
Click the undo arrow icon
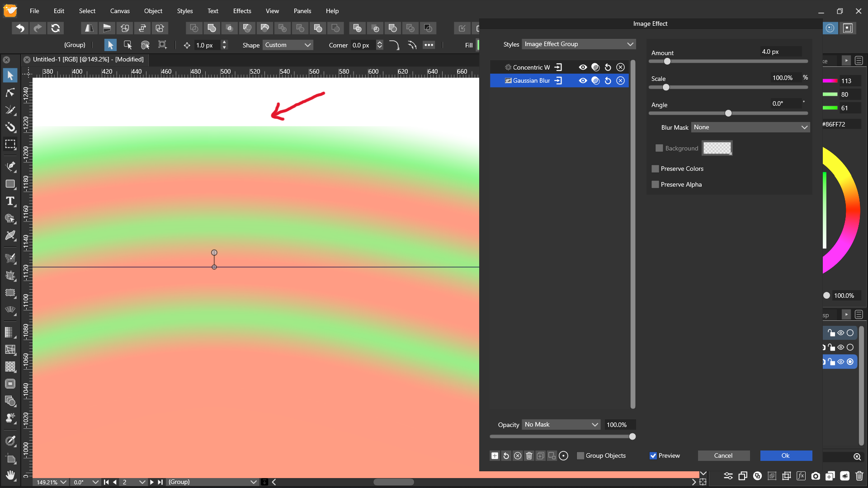coord(20,28)
